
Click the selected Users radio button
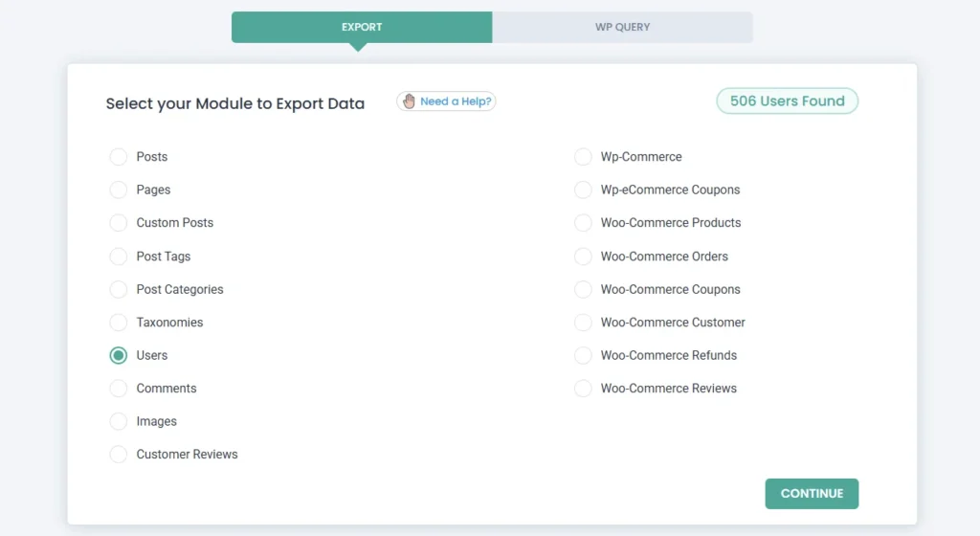(119, 355)
